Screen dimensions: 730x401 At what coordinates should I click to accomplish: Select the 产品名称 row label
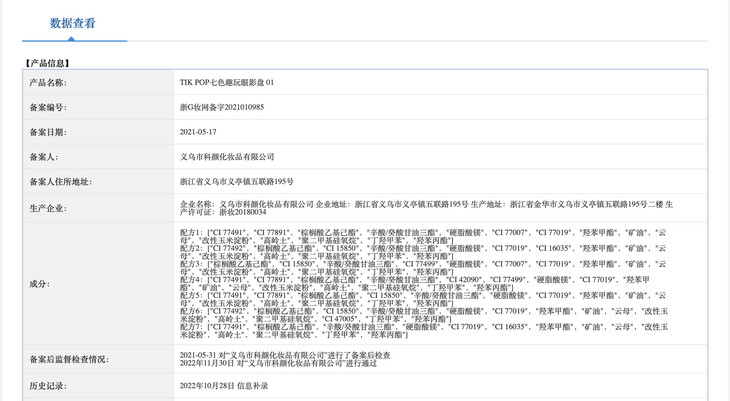click(48, 83)
